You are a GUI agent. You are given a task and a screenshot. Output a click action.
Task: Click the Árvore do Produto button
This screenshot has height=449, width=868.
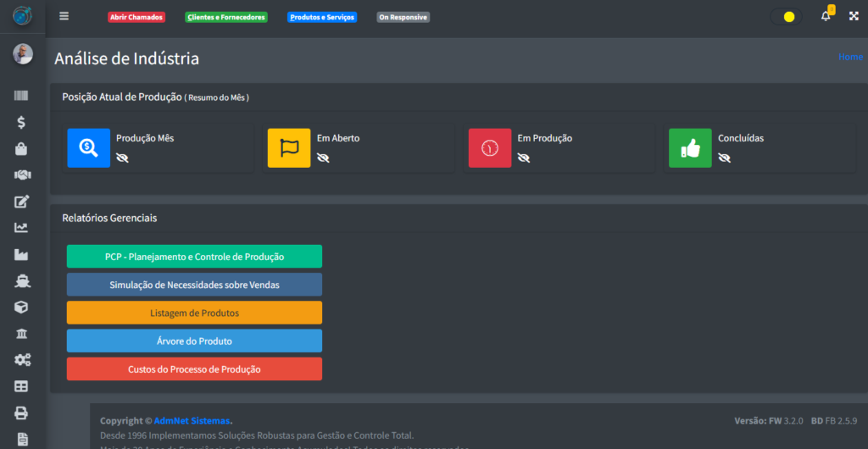(x=194, y=341)
